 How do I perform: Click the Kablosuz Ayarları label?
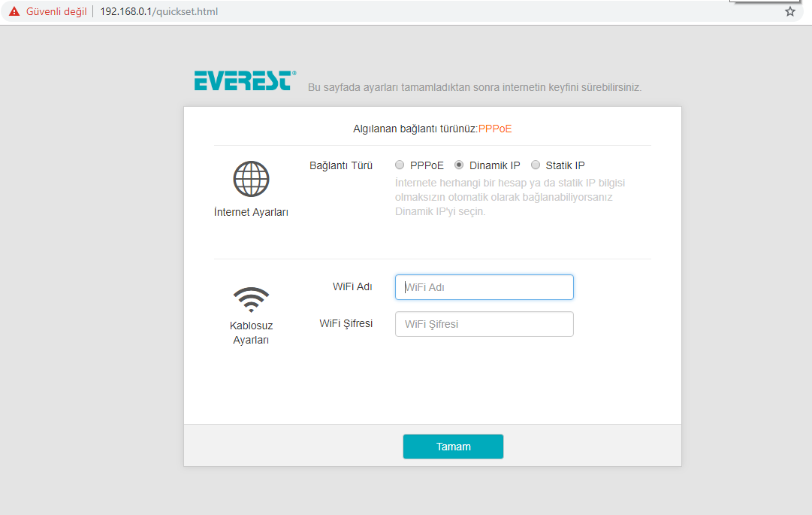point(251,332)
